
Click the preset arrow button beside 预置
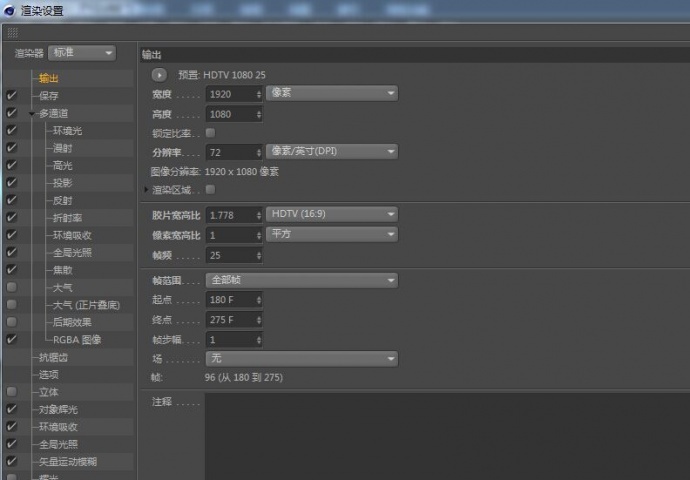(x=159, y=75)
